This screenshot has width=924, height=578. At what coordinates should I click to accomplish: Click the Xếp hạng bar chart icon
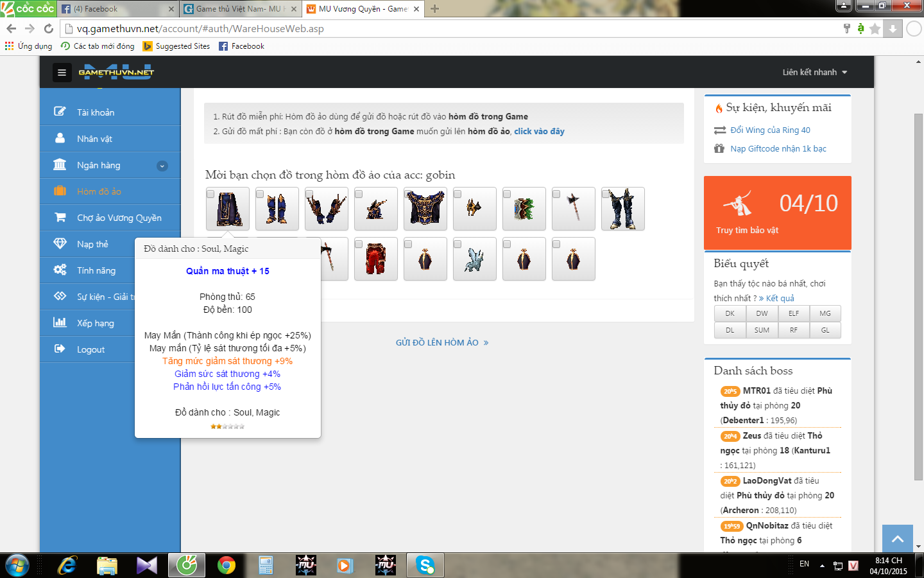60,322
